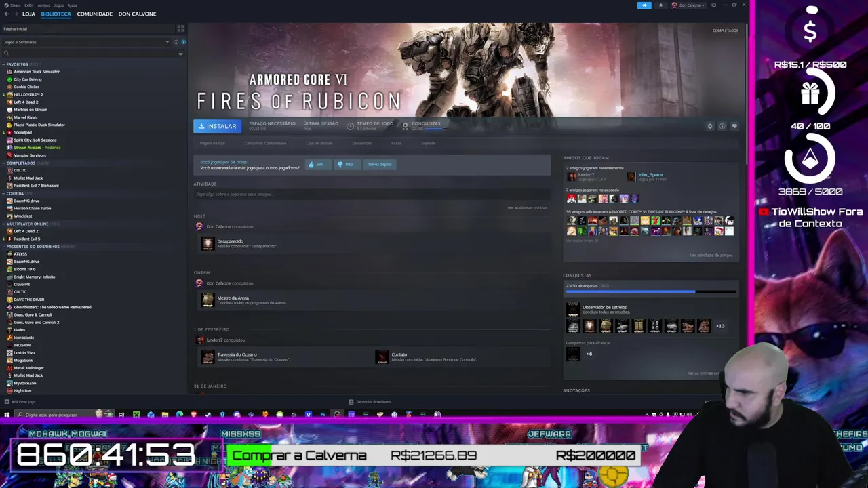Click Vampire Survivors game icon
This screenshot has height=488, width=868.
tap(9, 155)
